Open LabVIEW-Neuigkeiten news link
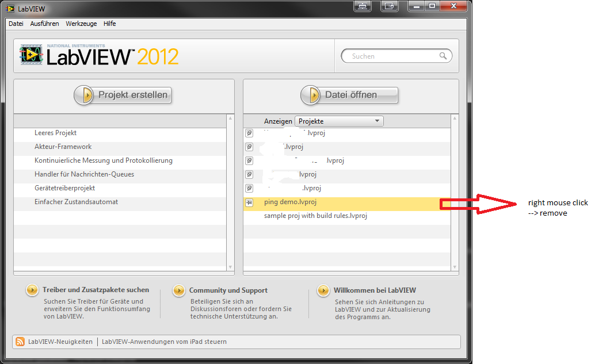This screenshot has width=595, height=364. click(x=60, y=342)
